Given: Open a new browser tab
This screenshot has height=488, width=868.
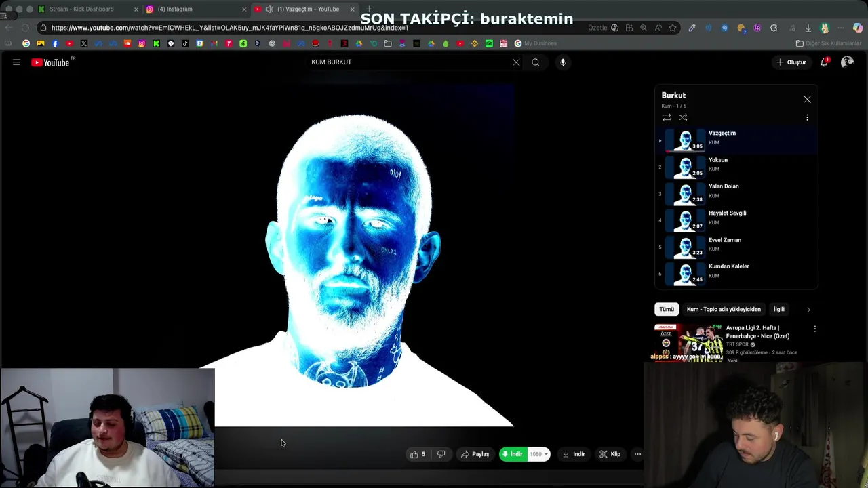Looking at the screenshot, I should (369, 9).
